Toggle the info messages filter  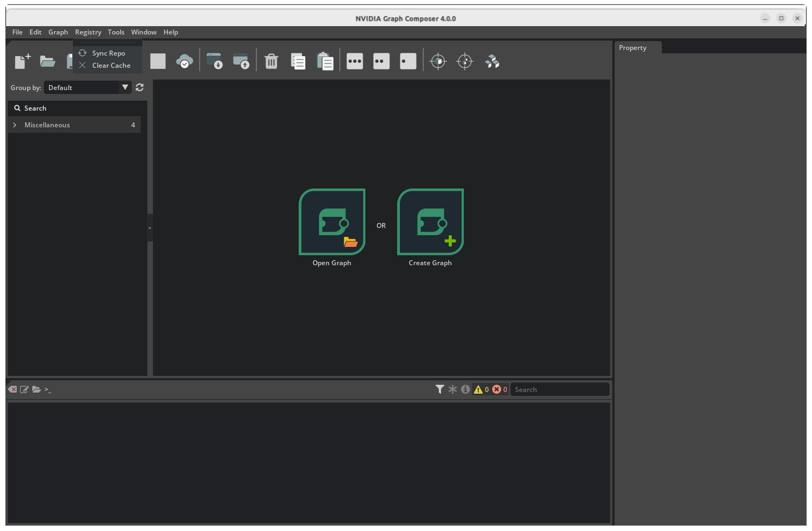pyautogui.click(x=465, y=389)
